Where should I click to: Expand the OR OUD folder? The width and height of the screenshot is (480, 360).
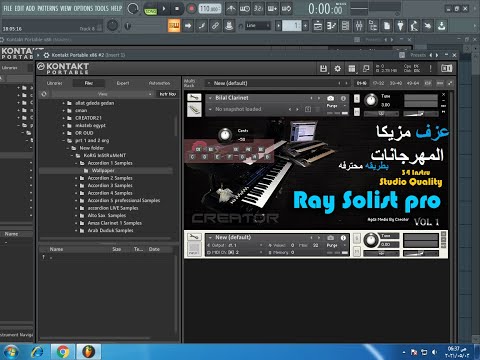(x=63, y=133)
